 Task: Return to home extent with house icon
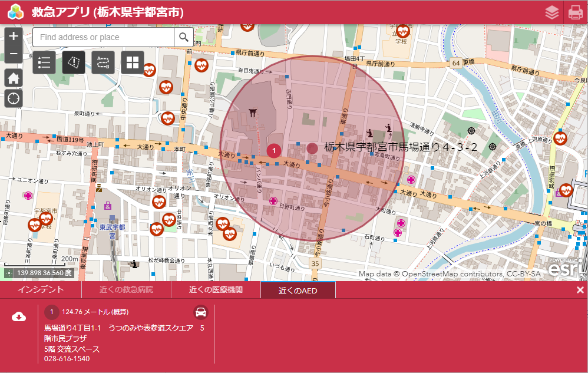pyautogui.click(x=13, y=78)
